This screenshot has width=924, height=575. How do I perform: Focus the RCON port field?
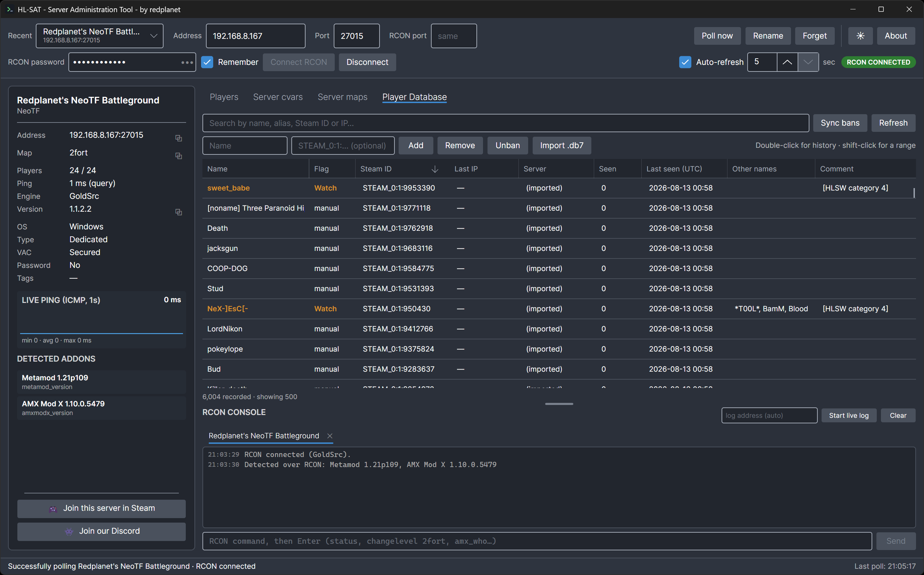453,36
